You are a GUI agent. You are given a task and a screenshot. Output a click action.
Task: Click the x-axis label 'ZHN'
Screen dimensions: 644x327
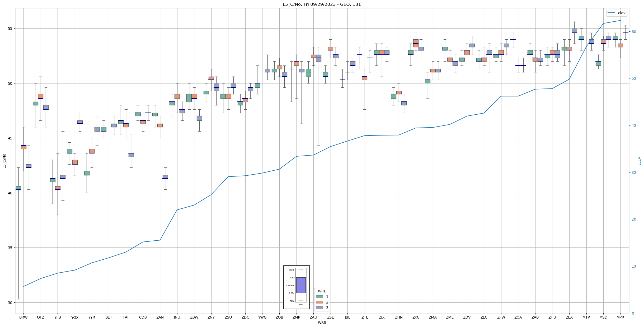tap(399, 317)
